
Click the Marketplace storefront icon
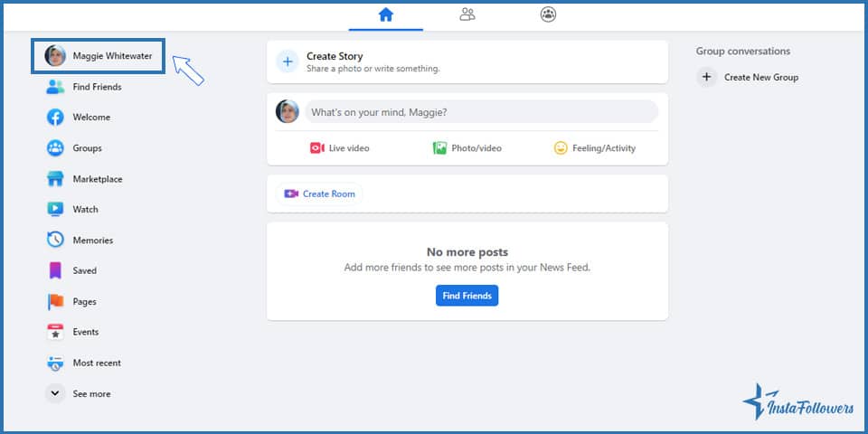[x=55, y=179]
